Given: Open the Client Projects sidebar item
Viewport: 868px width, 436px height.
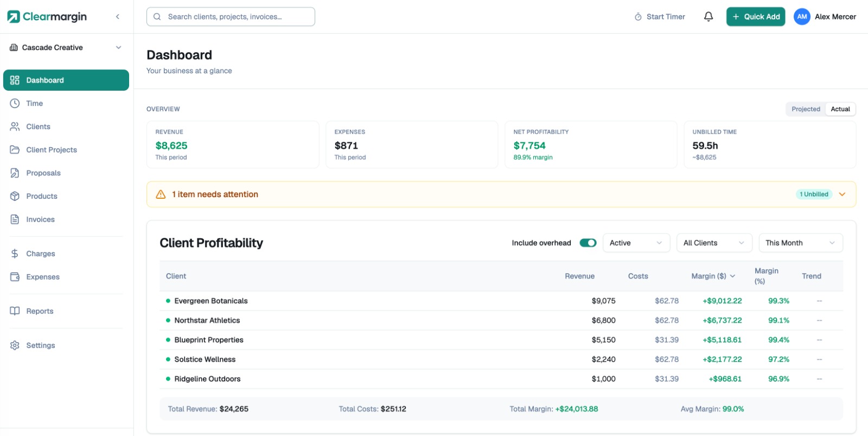Looking at the screenshot, I should (52, 150).
